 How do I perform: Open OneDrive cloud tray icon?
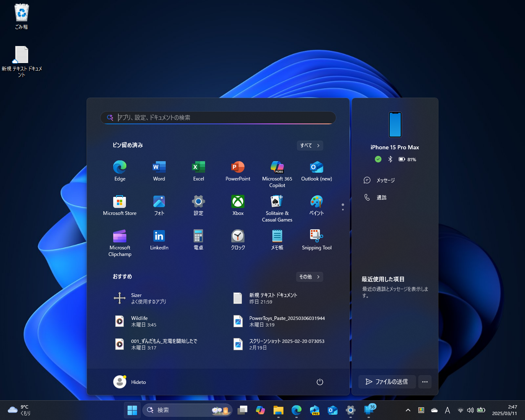434,410
